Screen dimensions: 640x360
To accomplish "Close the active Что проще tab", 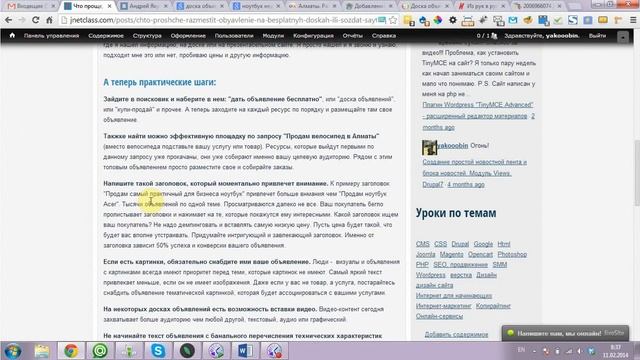I will click(109, 6).
